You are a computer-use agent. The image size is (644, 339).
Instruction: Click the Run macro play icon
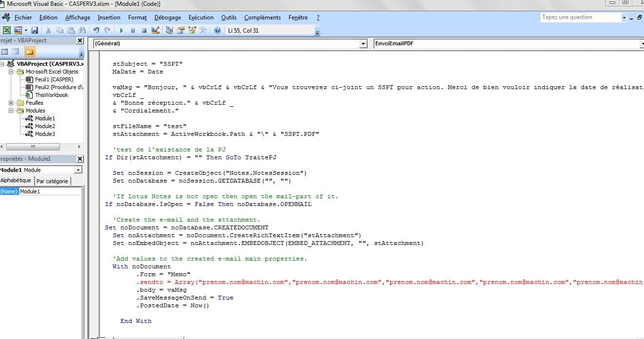(122, 30)
